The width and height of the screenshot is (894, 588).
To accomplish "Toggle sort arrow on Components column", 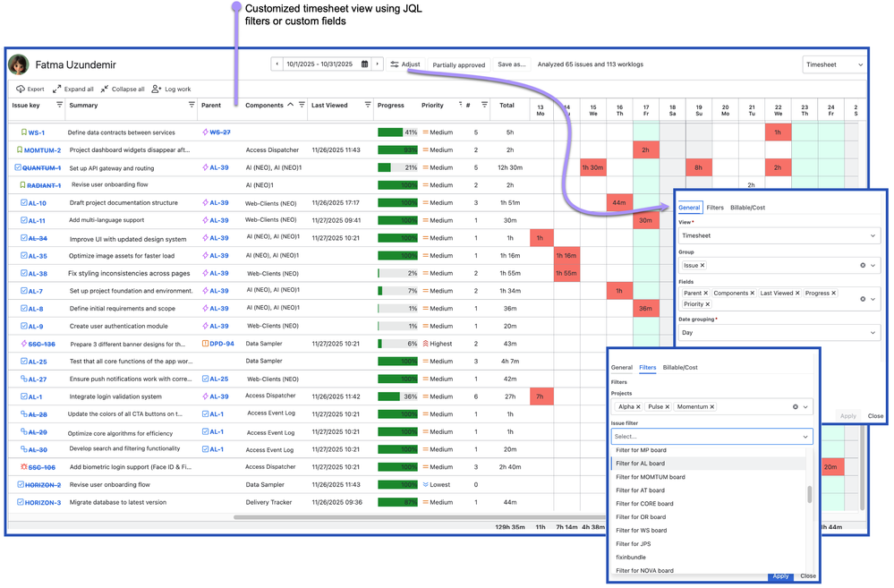I will (x=290, y=105).
